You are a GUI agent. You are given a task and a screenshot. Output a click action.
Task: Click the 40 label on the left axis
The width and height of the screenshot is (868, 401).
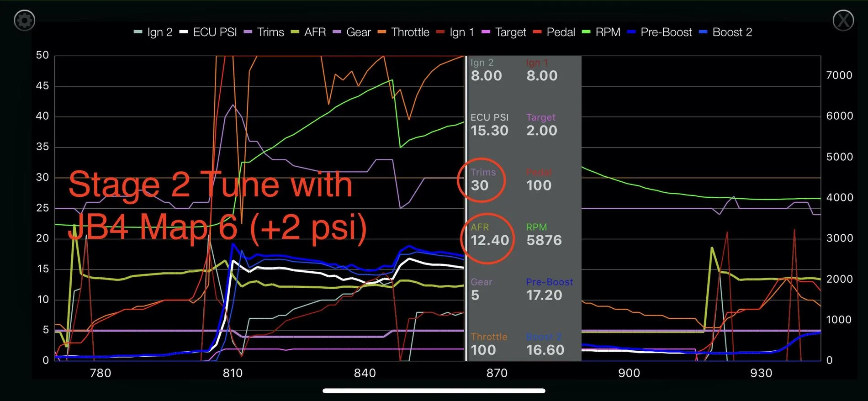[x=42, y=116]
